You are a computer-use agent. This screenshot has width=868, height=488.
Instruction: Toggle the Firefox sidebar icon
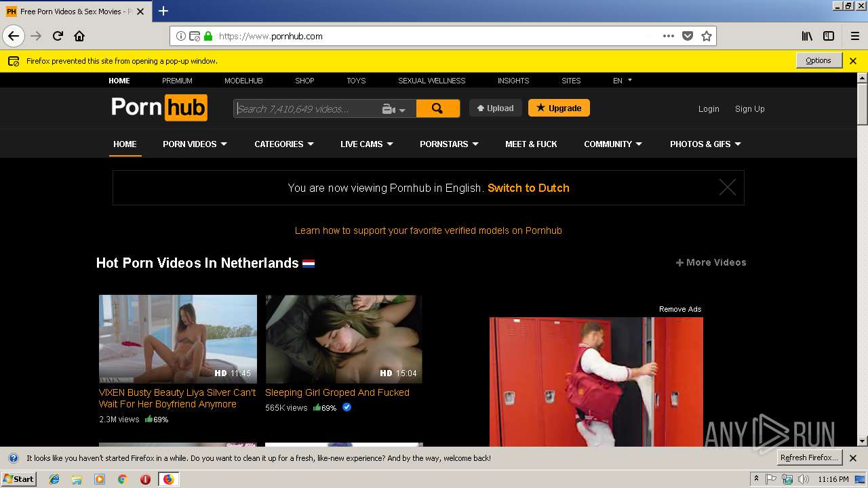pyautogui.click(x=829, y=36)
